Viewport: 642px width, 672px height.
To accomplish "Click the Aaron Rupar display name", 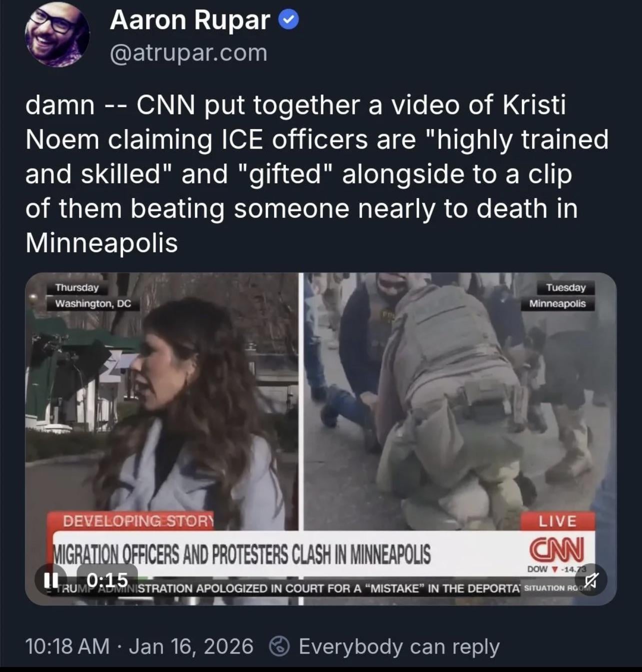I will tap(190, 20).
